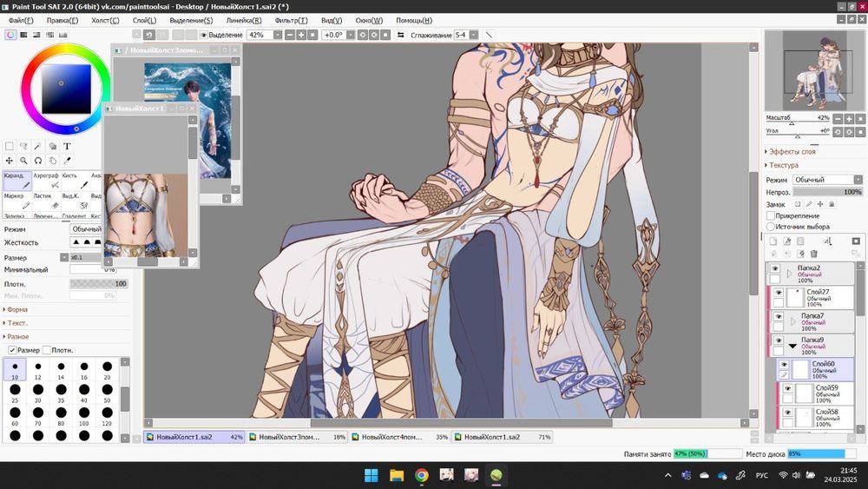Expand the Папка2 folder
Screen dimensions: 868x489
pos(789,274)
